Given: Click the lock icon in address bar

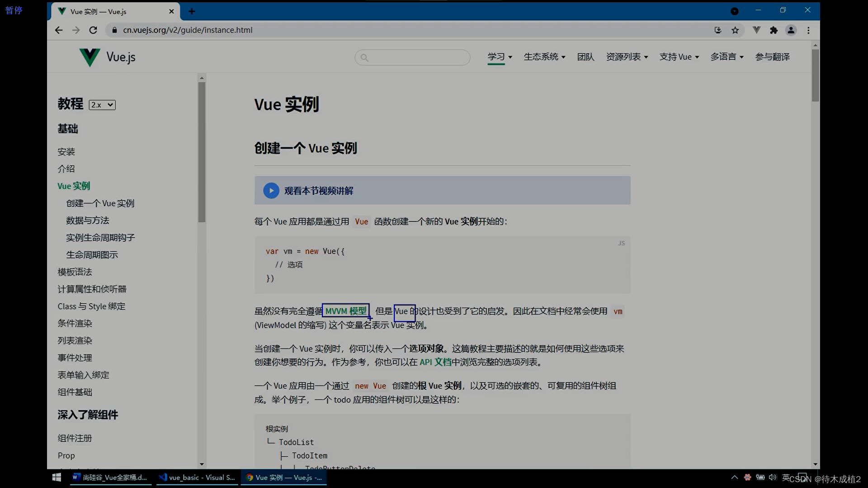Looking at the screenshot, I should [x=114, y=30].
